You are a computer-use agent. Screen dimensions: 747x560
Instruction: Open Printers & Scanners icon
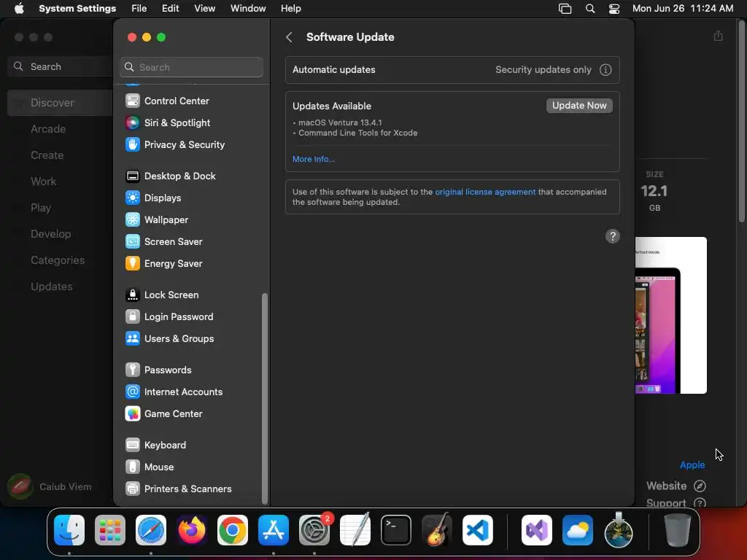[133, 489]
